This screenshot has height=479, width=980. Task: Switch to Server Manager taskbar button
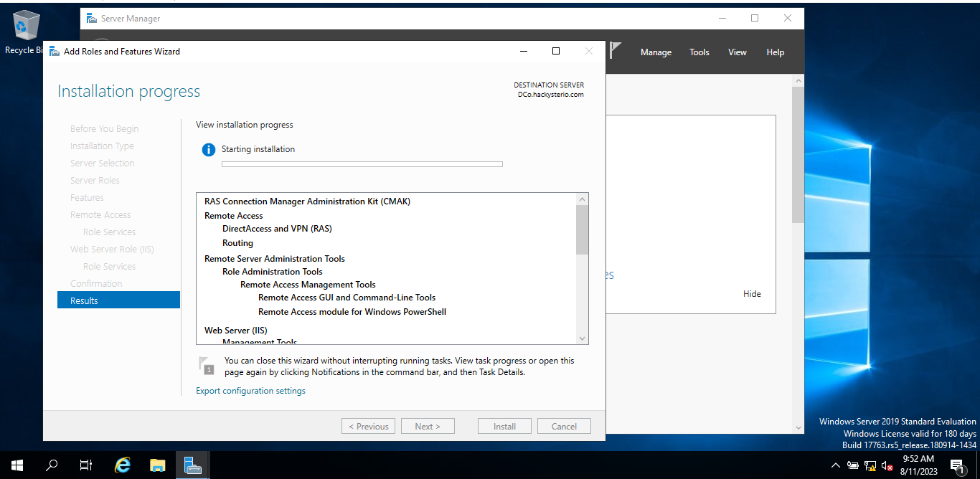(192, 465)
